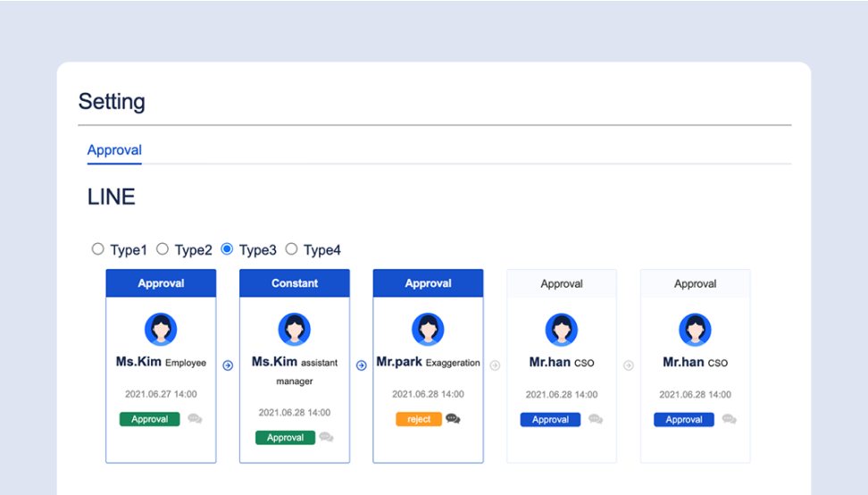Click Ms.Kim Employee avatar icon
Viewport: 868px width, 495px height.
tap(161, 330)
